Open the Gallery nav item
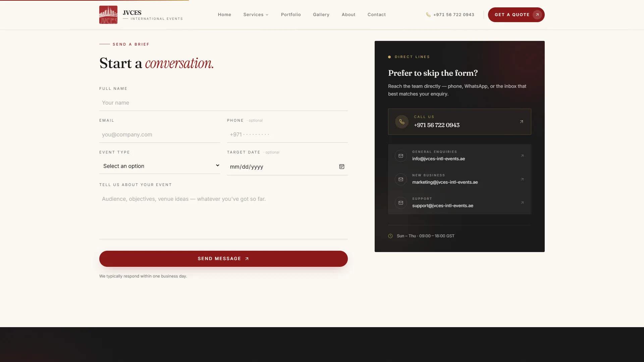The image size is (644, 362). (321, 15)
